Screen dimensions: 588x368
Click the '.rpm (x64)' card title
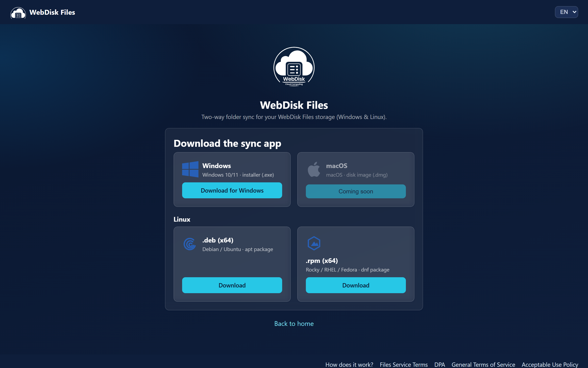(322, 261)
